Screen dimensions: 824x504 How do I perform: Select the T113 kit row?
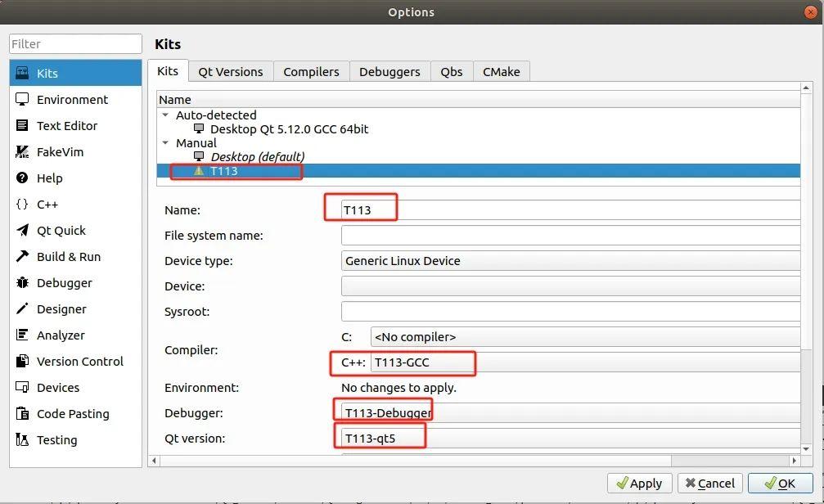tap(479, 171)
